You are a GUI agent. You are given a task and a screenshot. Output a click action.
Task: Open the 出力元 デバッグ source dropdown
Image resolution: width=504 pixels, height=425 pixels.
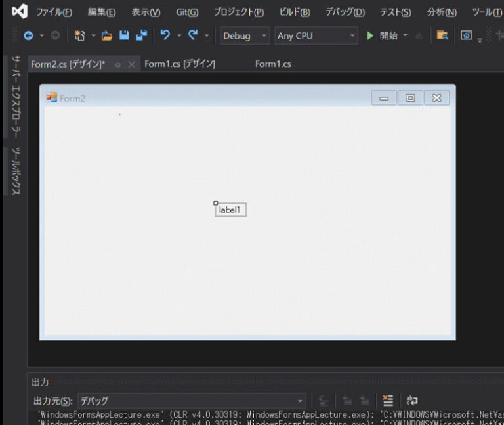192,401
